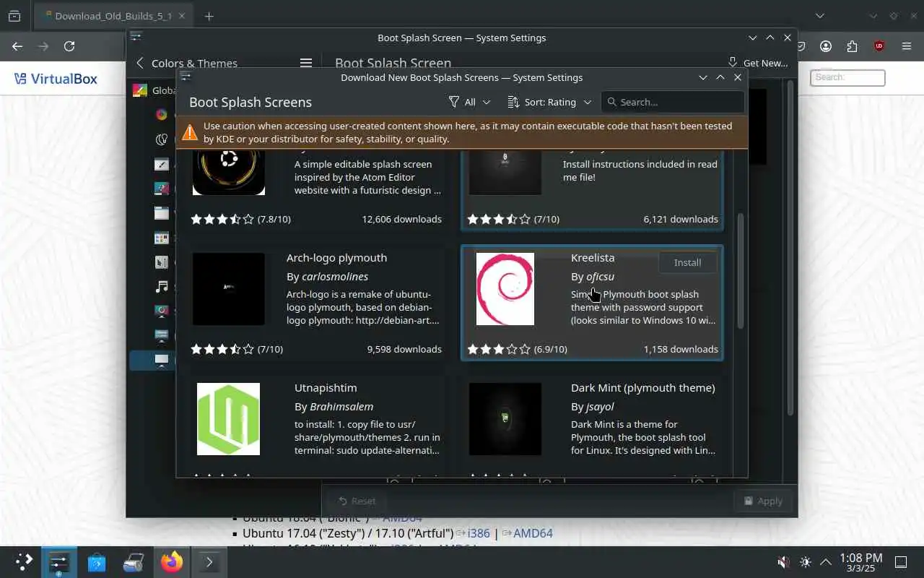
Task: Click the VirtualBox logo on webpage
Action: tap(56, 79)
